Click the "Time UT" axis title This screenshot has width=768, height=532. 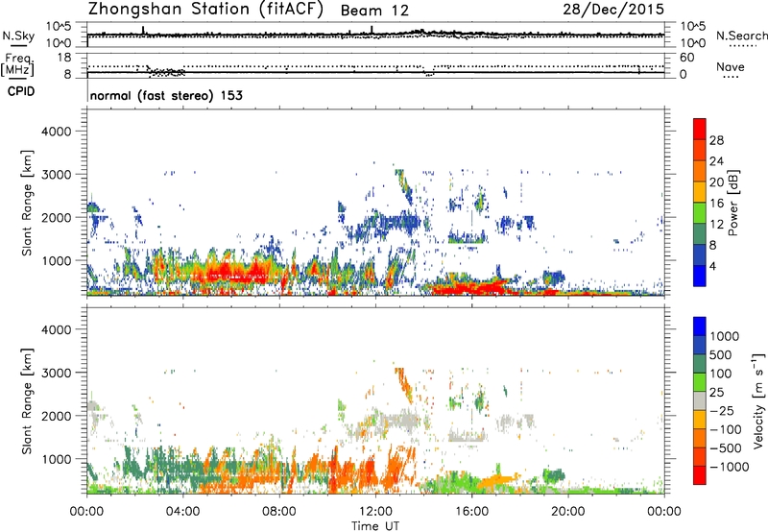(x=375, y=526)
